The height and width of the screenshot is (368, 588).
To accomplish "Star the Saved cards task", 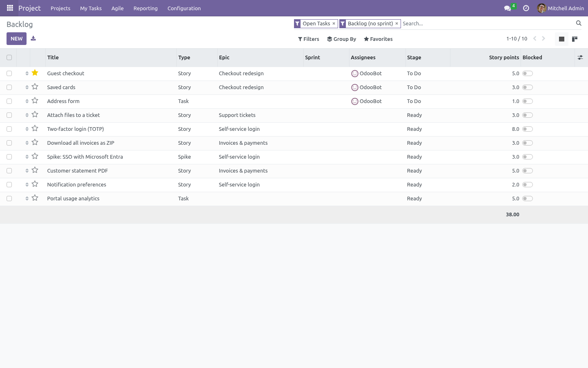I will 35,87.
